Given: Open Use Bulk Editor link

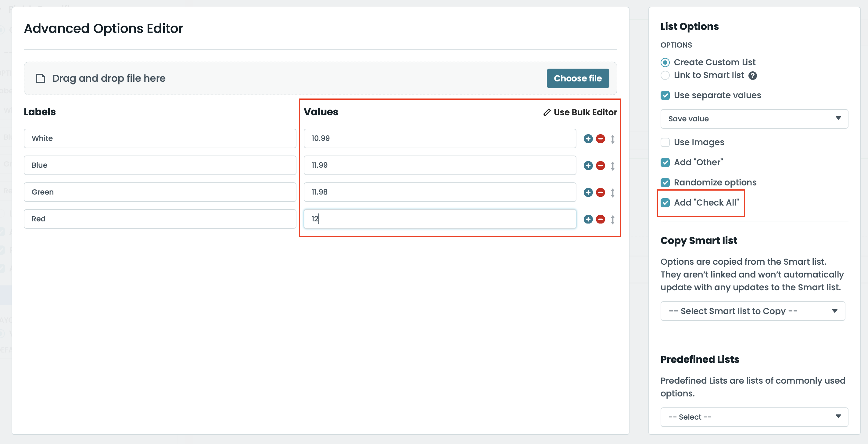Looking at the screenshot, I should pyautogui.click(x=580, y=112).
